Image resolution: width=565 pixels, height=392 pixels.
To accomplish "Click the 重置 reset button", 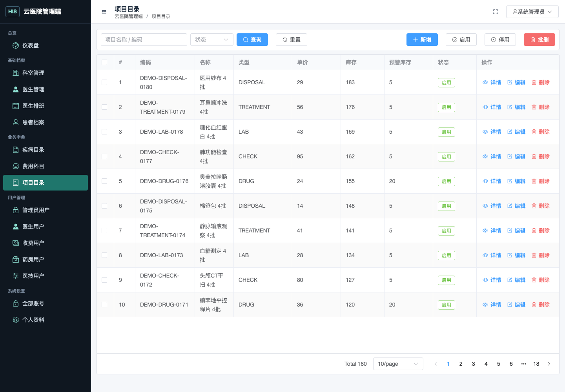I will (x=292, y=40).
